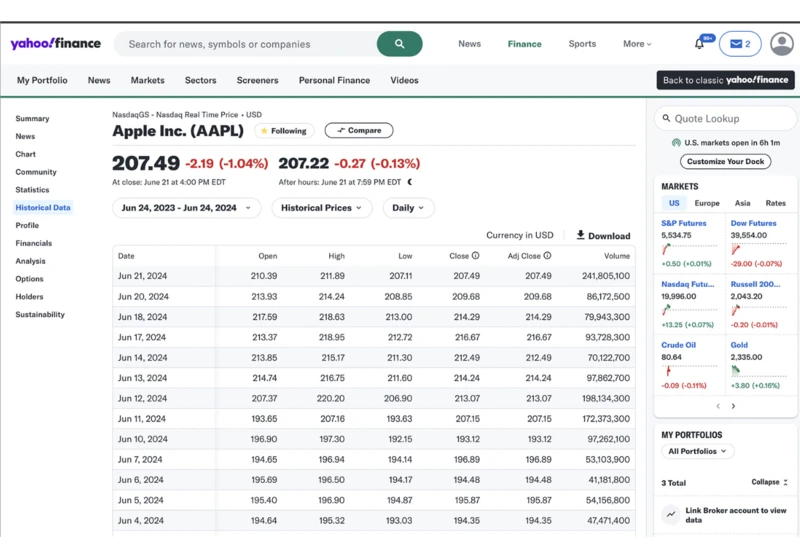Collapse the My Portfolios list
The image size is (800, 560).
pyautogui.click(x=769, y=482)
